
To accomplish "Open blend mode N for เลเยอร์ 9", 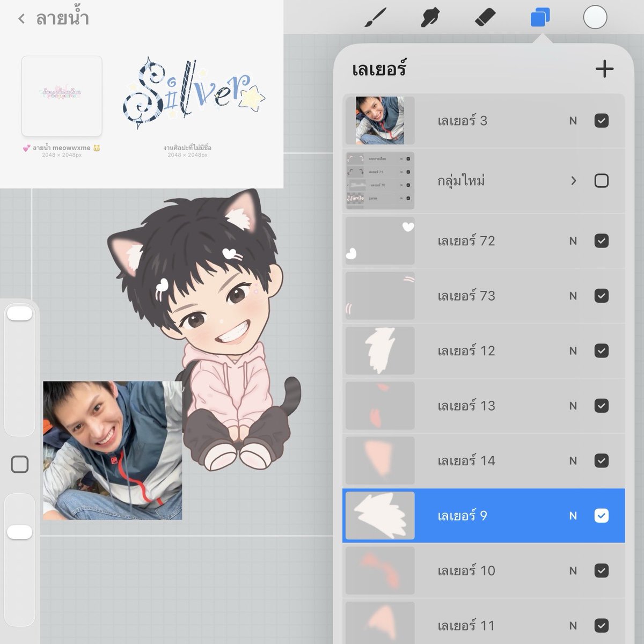I will tap(573, 516).
